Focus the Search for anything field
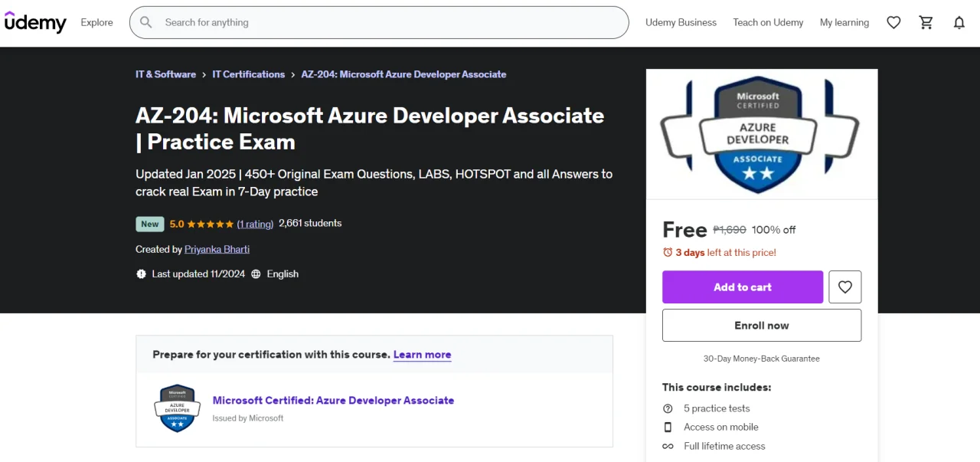 pos(379,22)
